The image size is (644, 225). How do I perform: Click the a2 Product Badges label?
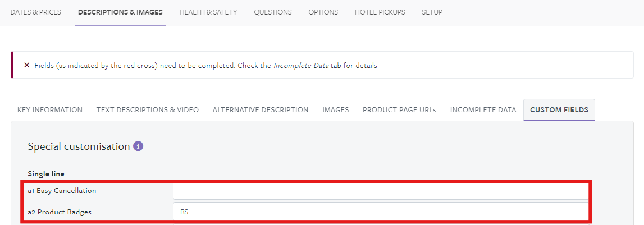point(60,212)
